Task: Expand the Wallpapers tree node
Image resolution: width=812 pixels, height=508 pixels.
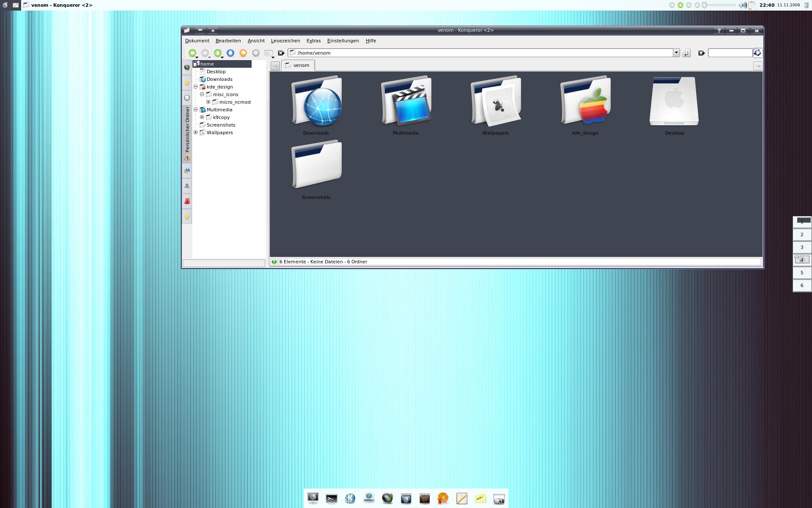Action: click(x=196, y=133)
